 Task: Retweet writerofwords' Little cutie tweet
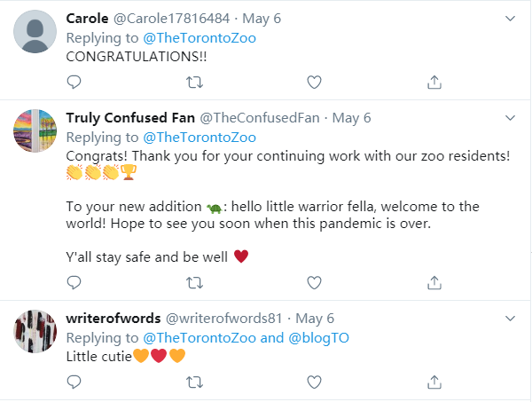(194, 382)
